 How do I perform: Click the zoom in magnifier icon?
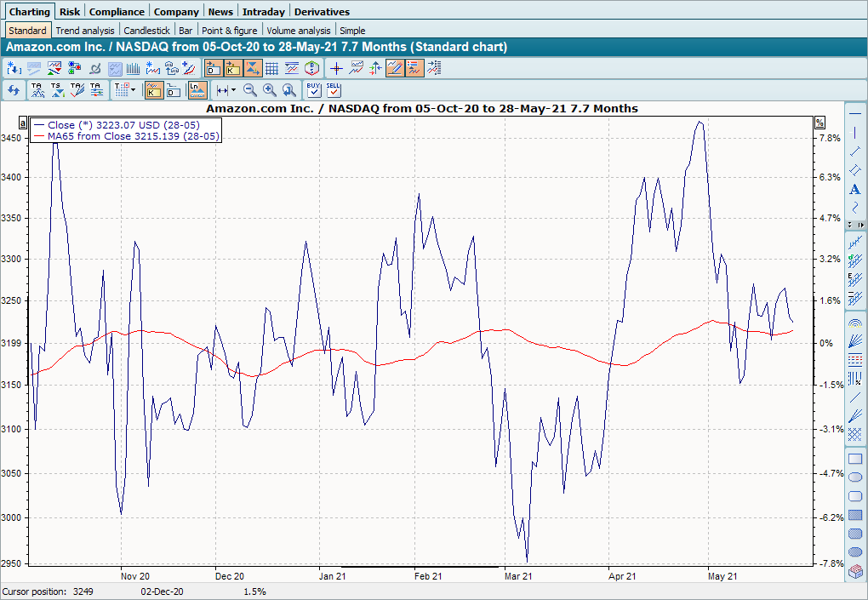(x=269, y=89)
